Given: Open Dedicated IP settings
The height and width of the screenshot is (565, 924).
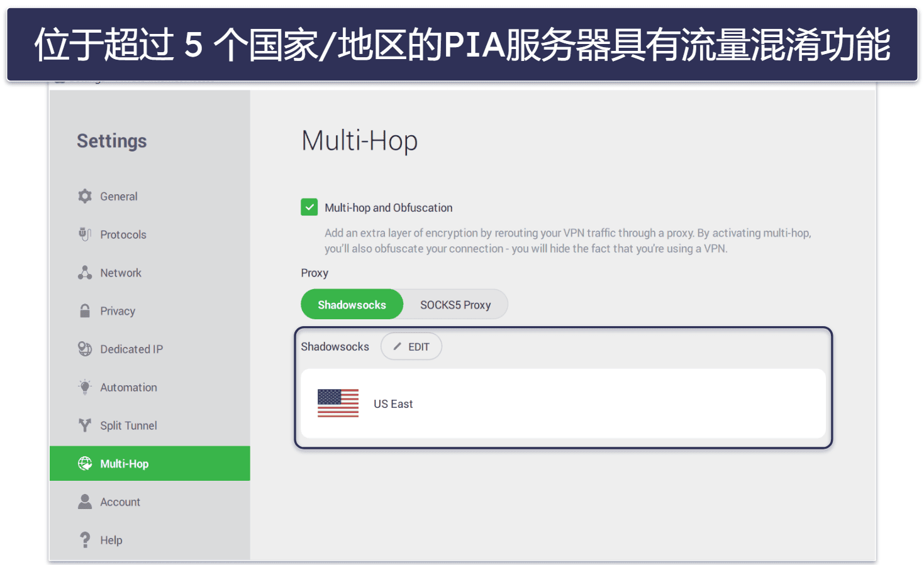Looking at the screenshot, I should coord(150,349).
